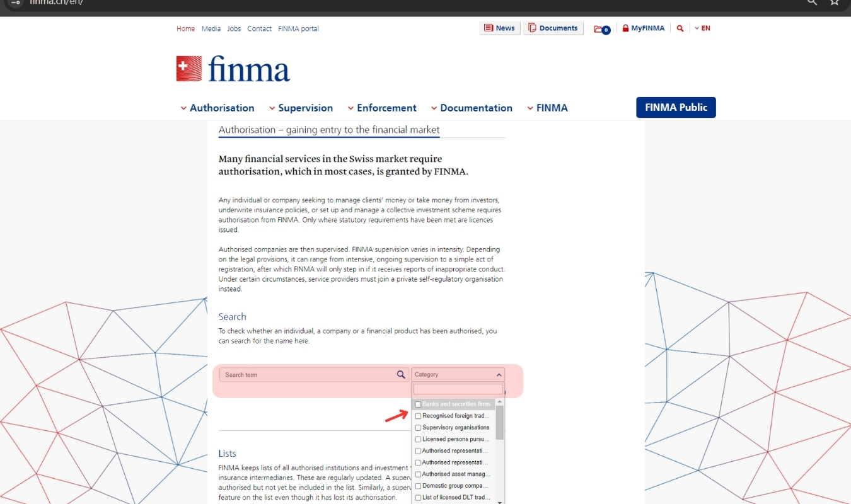851x504 pixels.
Task: Expand the Authorisation main menu
Action: (x=217, y=108)
